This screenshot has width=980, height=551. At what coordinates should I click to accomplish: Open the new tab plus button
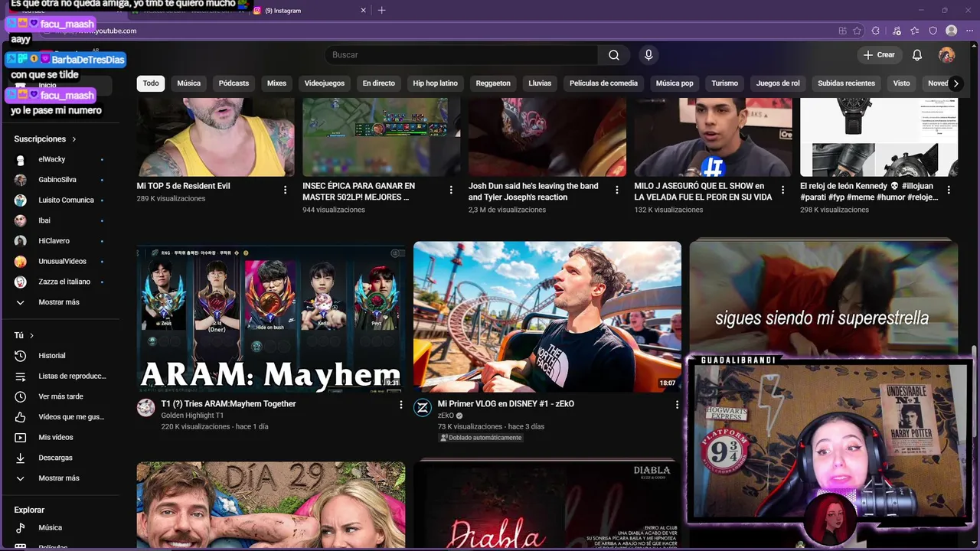(x=381, y=10)
